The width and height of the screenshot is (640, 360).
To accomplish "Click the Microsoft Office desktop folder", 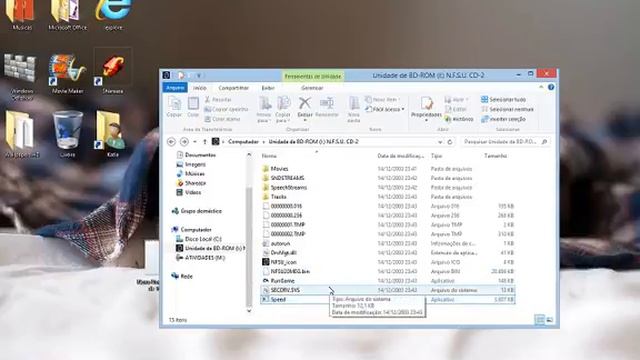I will 67,14.
